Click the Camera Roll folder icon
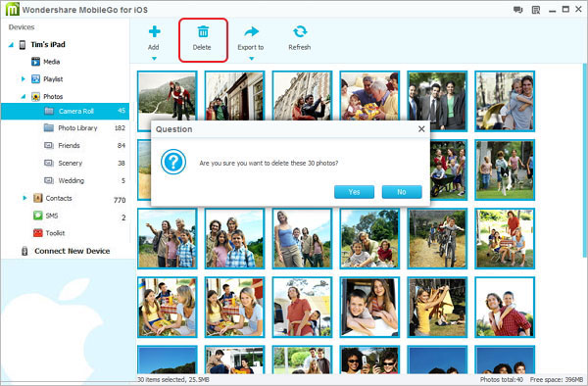Image resolution: width=588 pixels, height=386 pixels. (49, 111)
